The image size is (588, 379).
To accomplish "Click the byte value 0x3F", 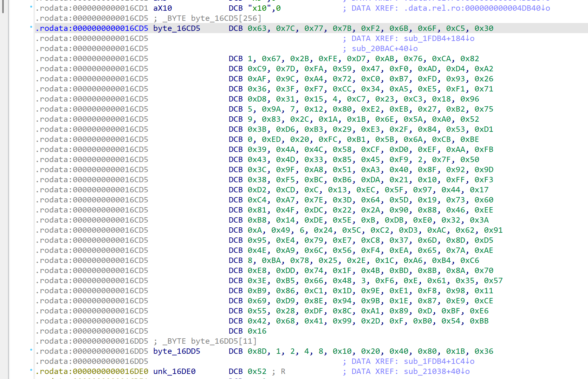I will coord(285,89).
